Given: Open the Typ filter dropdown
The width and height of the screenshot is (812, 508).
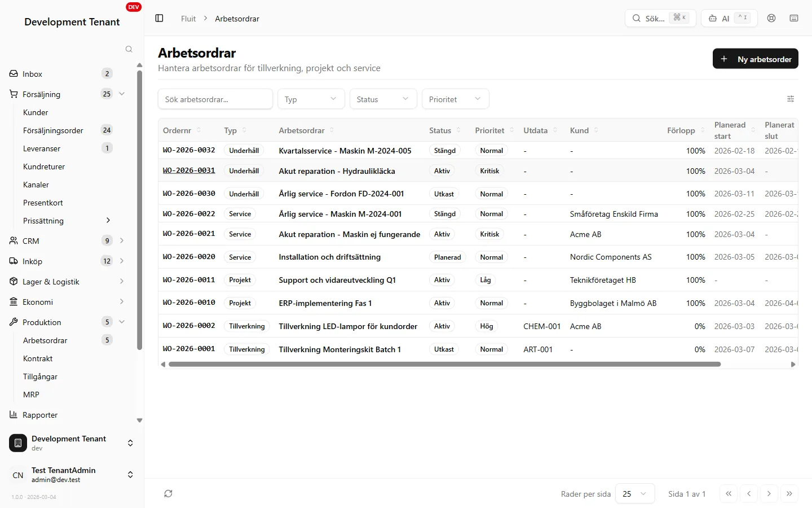Looking at the screenshot, I should (x=311, y=99).
